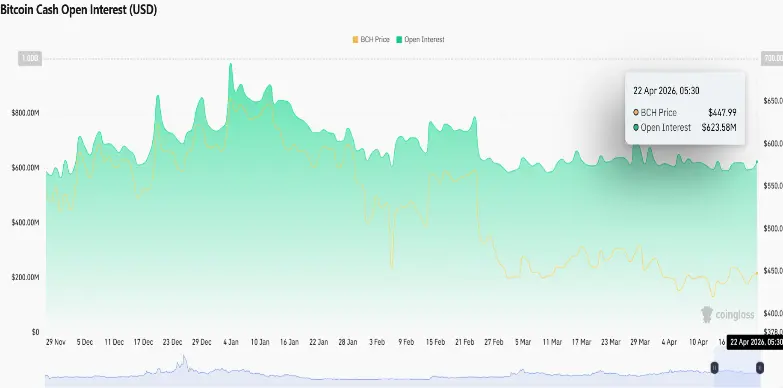The image size is (783, 388).
Task: Click the 17 Mar date on the x-axis
Action: (581, 342)
